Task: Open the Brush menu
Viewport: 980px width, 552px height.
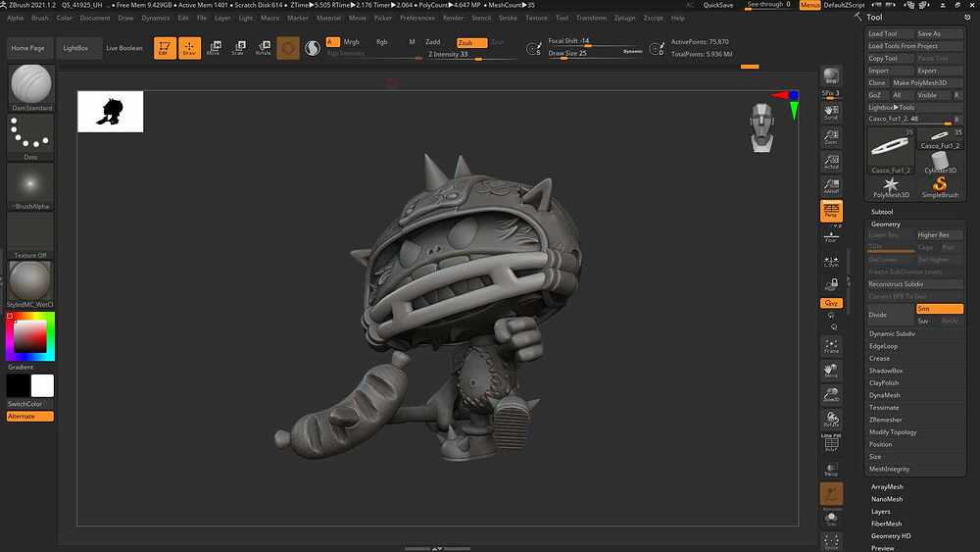Action: (40, 18)
